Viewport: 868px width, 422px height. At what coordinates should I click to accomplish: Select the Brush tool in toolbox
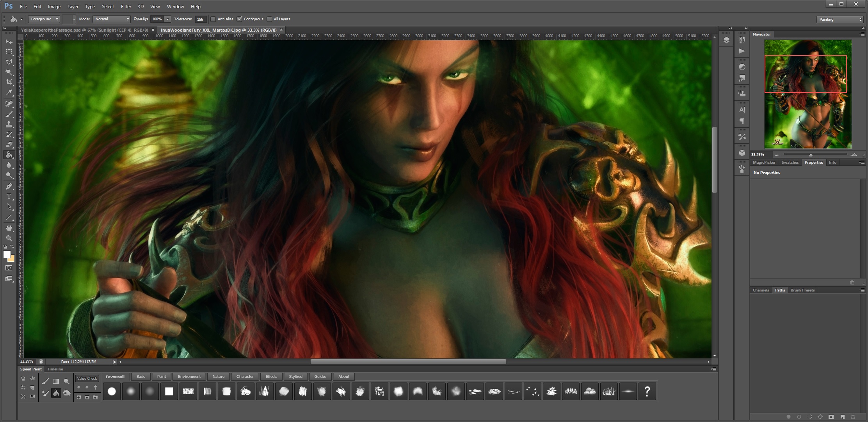pyautogui.click(x=9, y=114)
